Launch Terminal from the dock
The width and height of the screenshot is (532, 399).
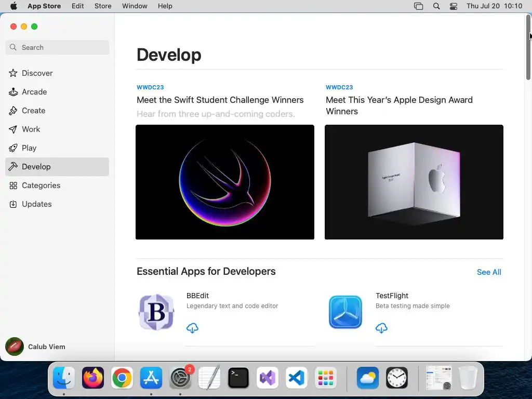tap(238, 378)
